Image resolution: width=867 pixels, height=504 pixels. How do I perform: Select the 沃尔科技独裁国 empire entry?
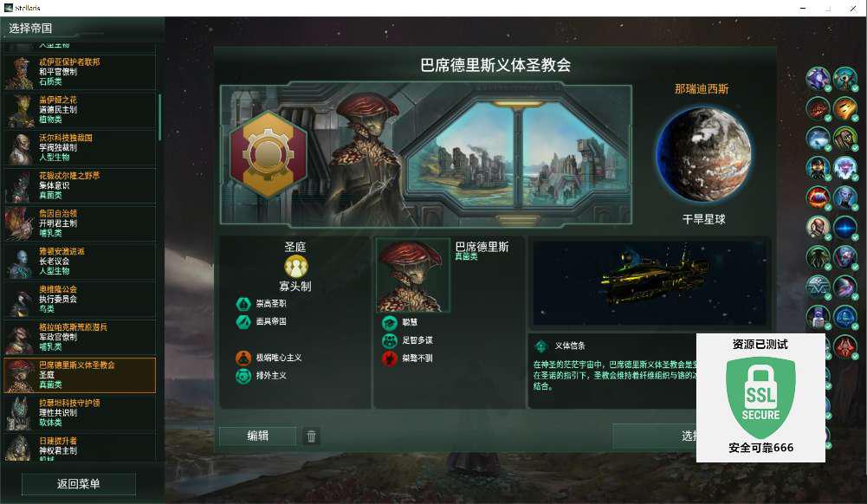pos(80,147)
